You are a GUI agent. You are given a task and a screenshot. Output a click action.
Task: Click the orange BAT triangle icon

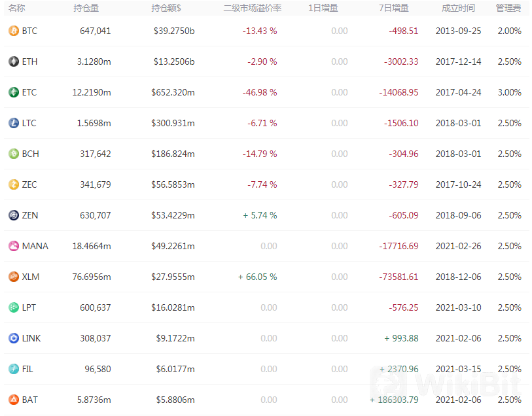click(x=14, y=400)
